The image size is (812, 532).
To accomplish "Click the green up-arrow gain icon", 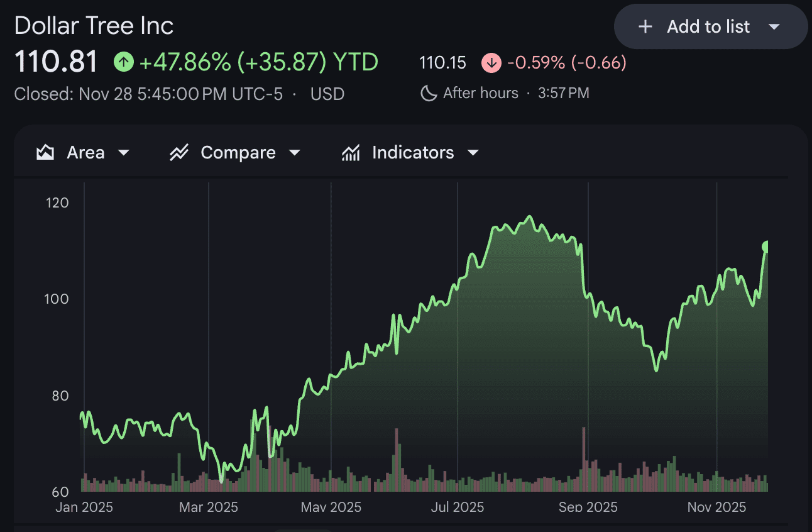I will point(124,62).
